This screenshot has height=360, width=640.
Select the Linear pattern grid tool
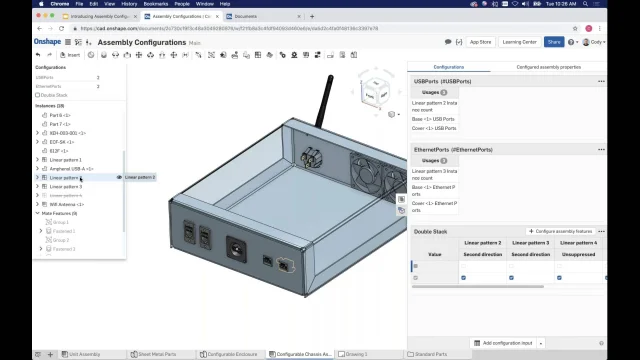click(258, 55)
